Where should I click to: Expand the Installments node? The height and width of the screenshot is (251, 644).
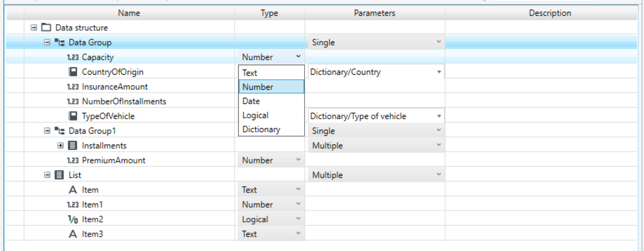coord(61,145)
